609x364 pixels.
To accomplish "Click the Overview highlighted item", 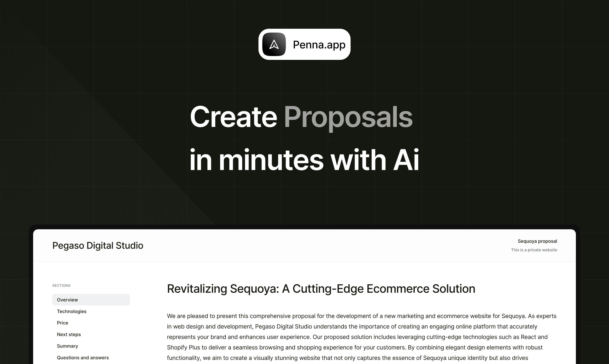I will pyautogui.click(x=90, y=299).
